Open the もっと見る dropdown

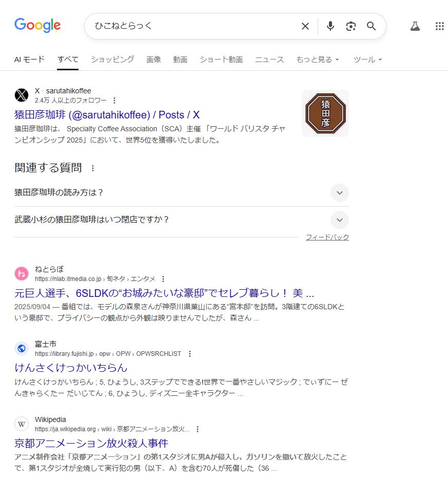click(x=317, y=59)
